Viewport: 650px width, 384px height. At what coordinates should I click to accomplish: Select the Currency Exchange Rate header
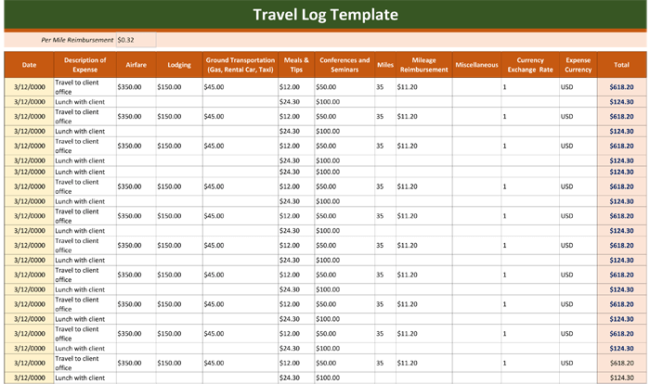point(530,65)
